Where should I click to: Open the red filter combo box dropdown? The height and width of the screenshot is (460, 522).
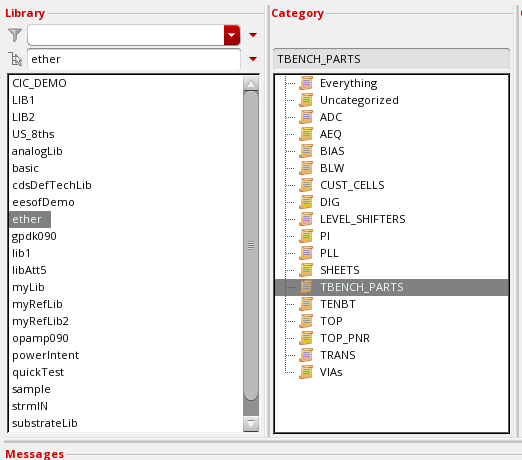tap(232, 35)
